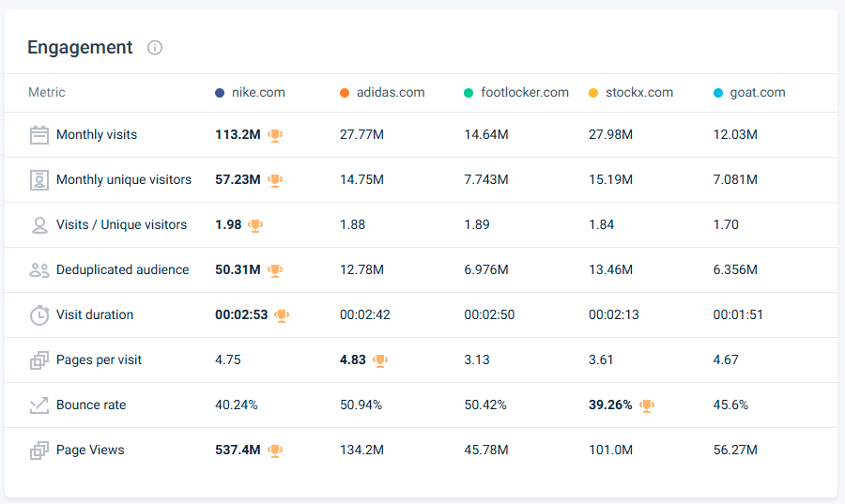The width and height of the screenshot is (845, 504).
Task: Click the green footlocker.com color dot
Action: point(469,93)
